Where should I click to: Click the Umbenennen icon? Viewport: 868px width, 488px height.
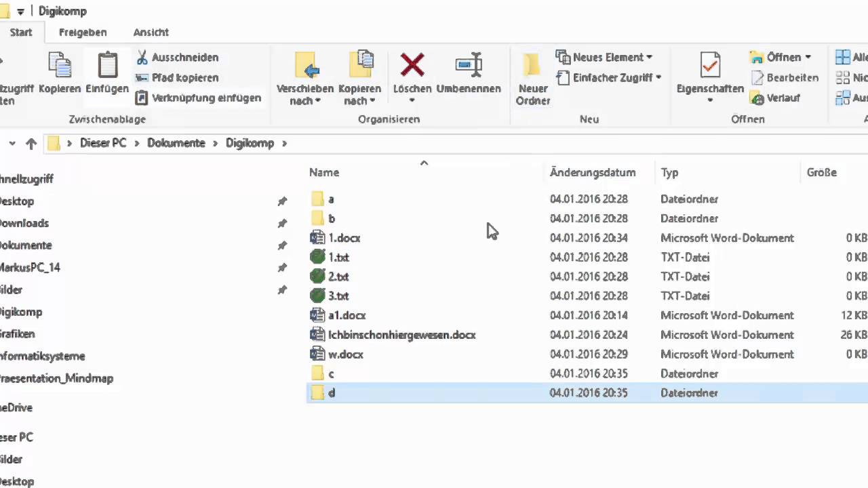(x=469, y=65)
